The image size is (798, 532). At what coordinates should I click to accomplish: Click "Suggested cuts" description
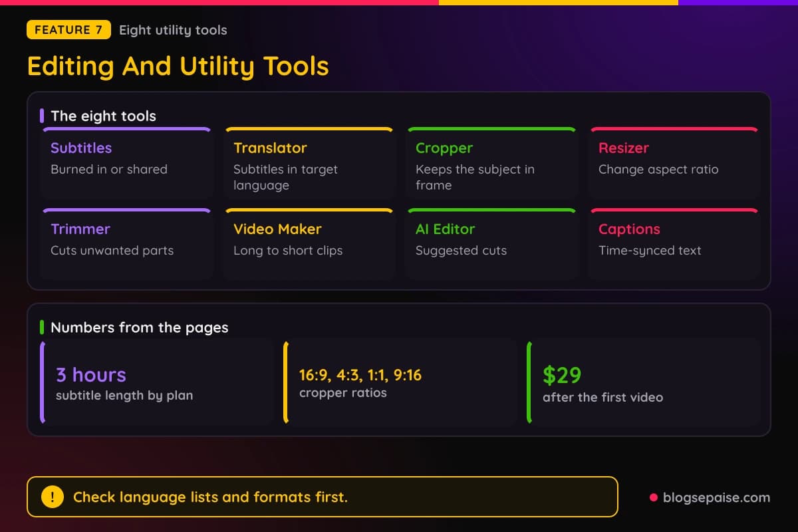point(461,250)
